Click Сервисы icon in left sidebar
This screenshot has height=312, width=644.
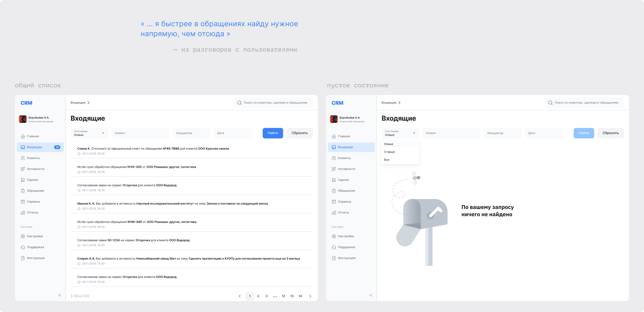point(23,201)
